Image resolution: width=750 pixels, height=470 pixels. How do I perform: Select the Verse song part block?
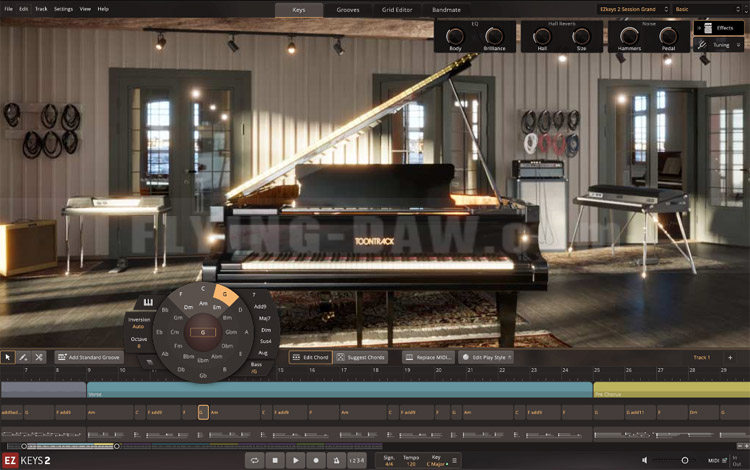[340, 390]
